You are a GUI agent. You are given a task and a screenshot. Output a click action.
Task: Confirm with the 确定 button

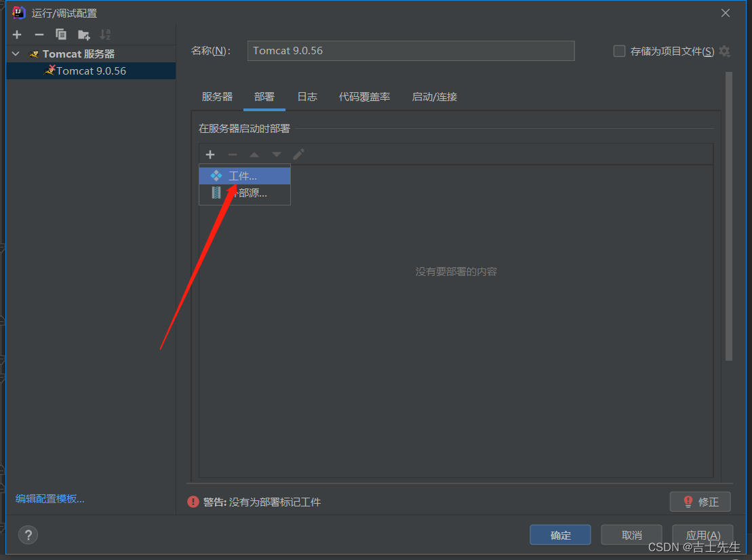(x=560, y=535)
